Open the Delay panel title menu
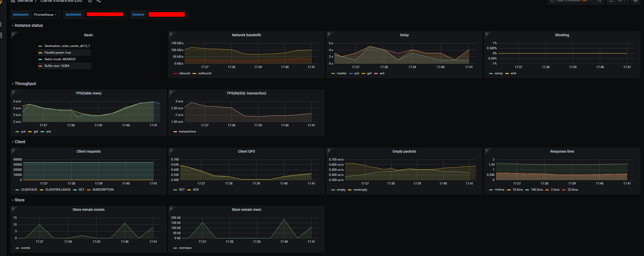The image size is (644, 256). (x=404, y=35)
